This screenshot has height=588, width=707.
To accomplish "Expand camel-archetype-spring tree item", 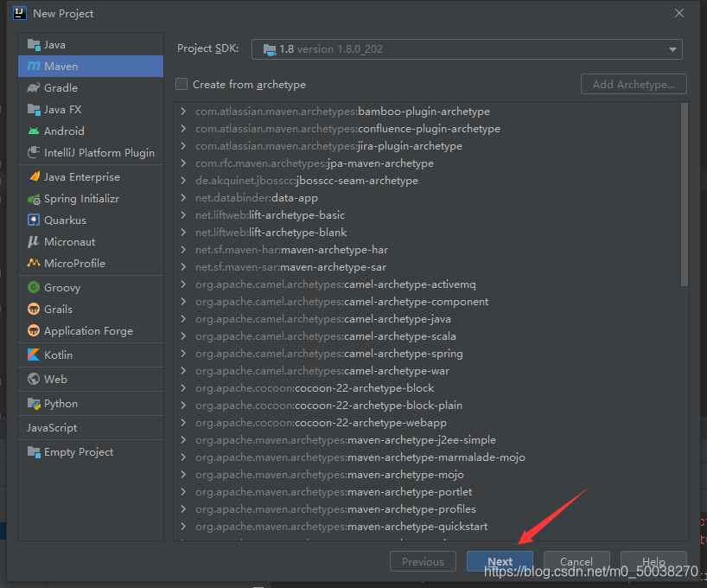I will coord(183,354).
